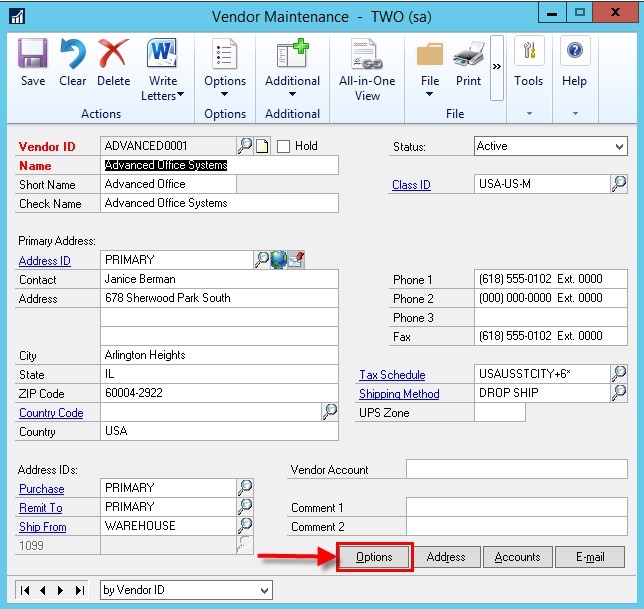Click the red Delete X icon
The image size is (644, 609).
click(x=113, y=53)
